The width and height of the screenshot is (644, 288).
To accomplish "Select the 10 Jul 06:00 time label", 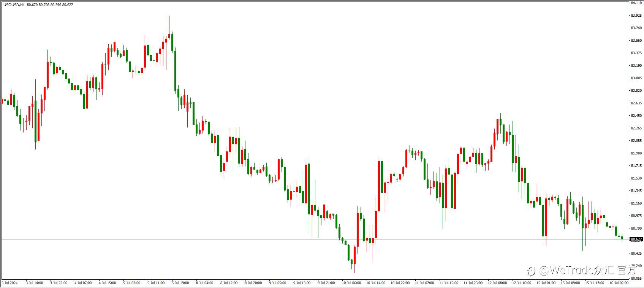I will [x=351, y=283].
